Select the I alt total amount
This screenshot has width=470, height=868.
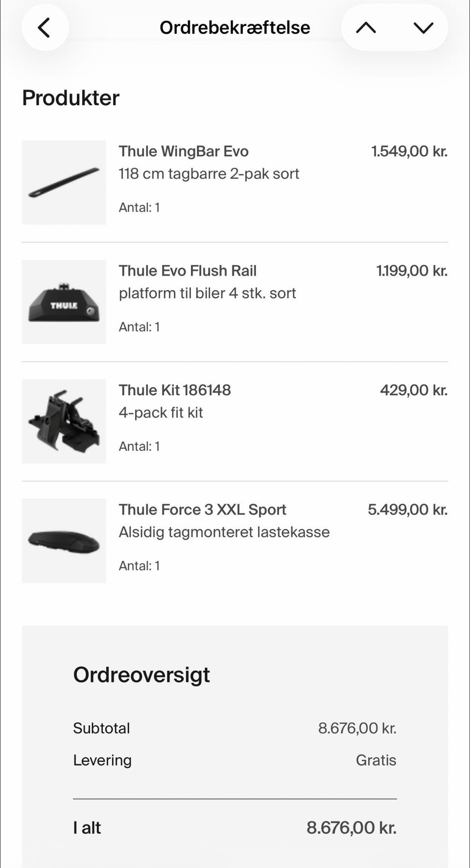351,828
